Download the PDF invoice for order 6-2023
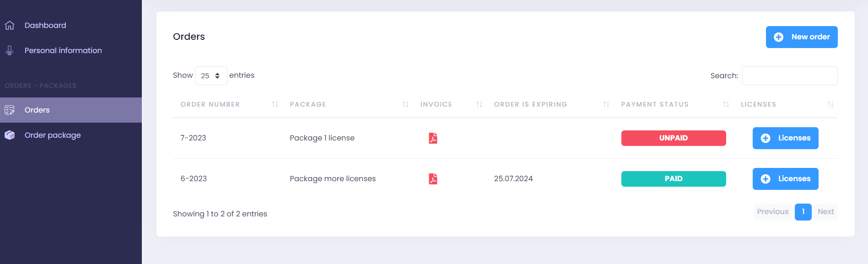The height and width of the screenshot is (264, 868). [x=433, y=179]
